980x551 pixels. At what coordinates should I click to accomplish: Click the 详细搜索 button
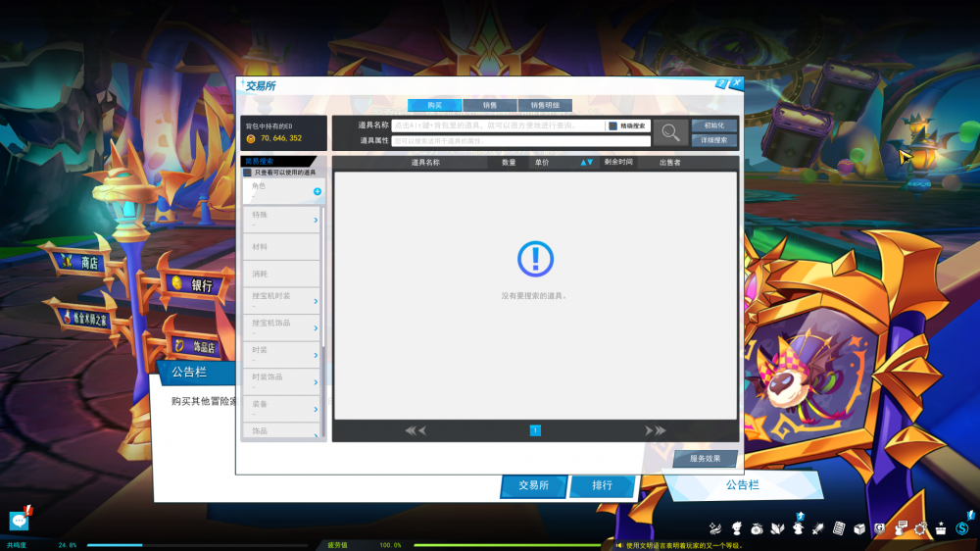click(x=713, y=140)
